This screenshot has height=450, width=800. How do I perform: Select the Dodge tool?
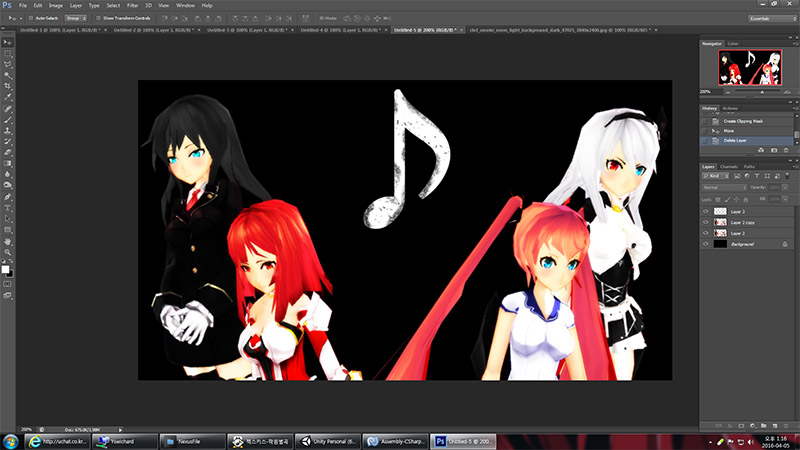coord(8,185)
